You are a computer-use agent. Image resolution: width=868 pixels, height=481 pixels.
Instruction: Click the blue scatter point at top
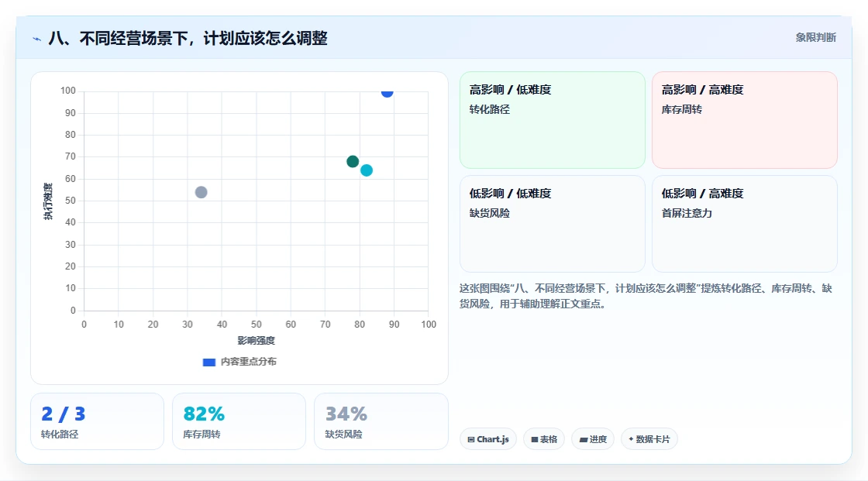tap(387, 92)
